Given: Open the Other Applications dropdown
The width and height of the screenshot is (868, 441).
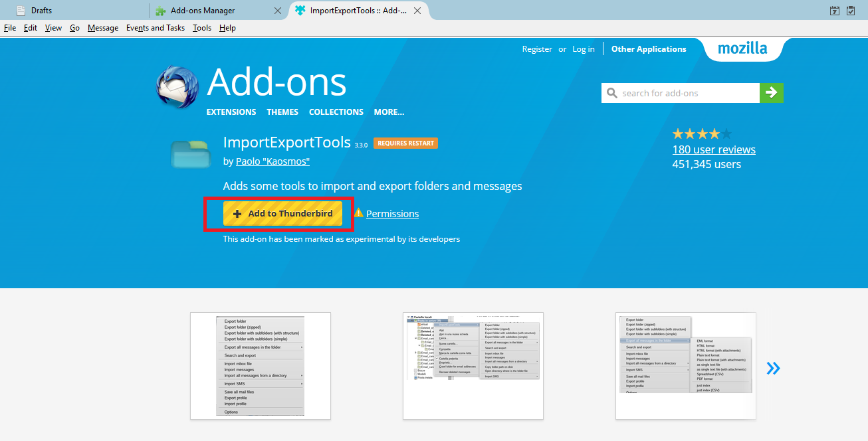Looking at the screenshot, I should [649, 49].
